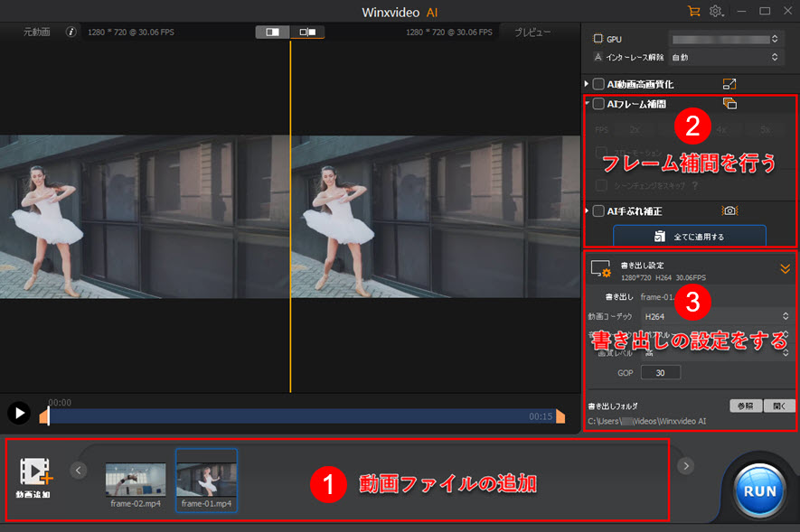The height and width of the screenshot is (532, 800).
Task: Click the output folder path text
Action: tap(647, 421)
